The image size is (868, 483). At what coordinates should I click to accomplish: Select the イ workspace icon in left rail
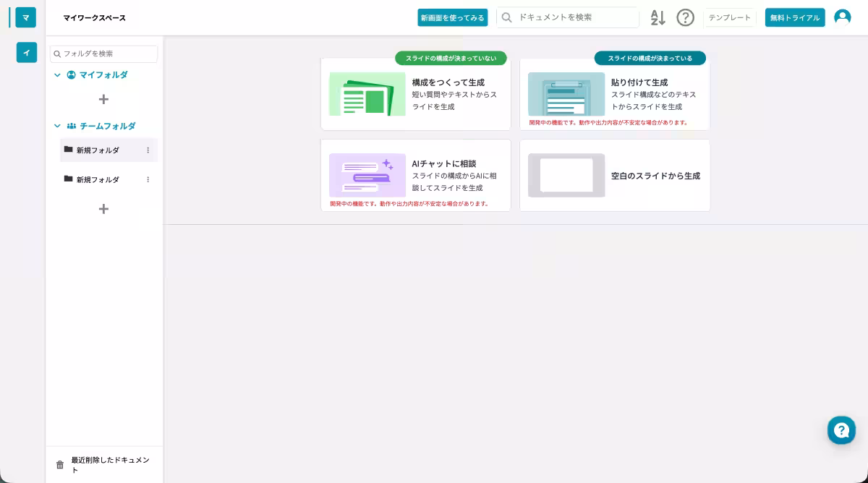pyautogui.click(x=27, y=52)
